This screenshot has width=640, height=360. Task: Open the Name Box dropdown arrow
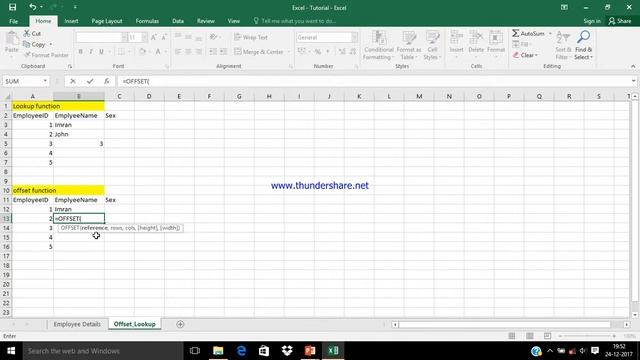click(x=45, y=81)
